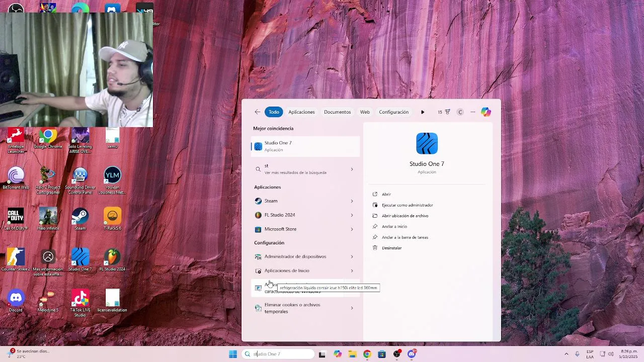The width and height of the screenshot is (644, 362).
Task: Go back with the search panel arrow
Action: [258, 112]
